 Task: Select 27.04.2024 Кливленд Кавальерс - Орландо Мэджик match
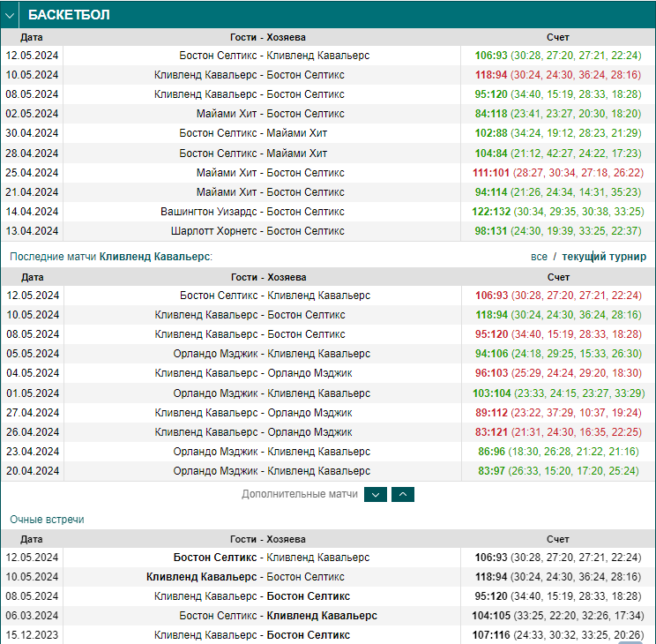[254, 413]
